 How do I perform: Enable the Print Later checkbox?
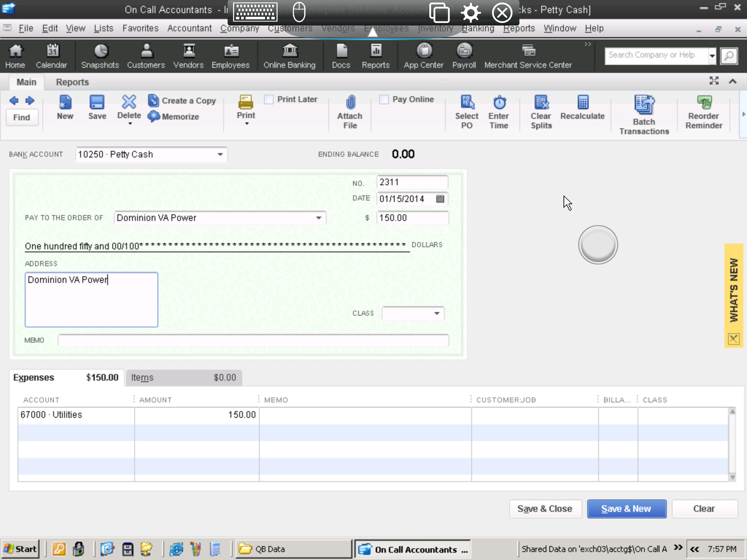coord(269,100)
